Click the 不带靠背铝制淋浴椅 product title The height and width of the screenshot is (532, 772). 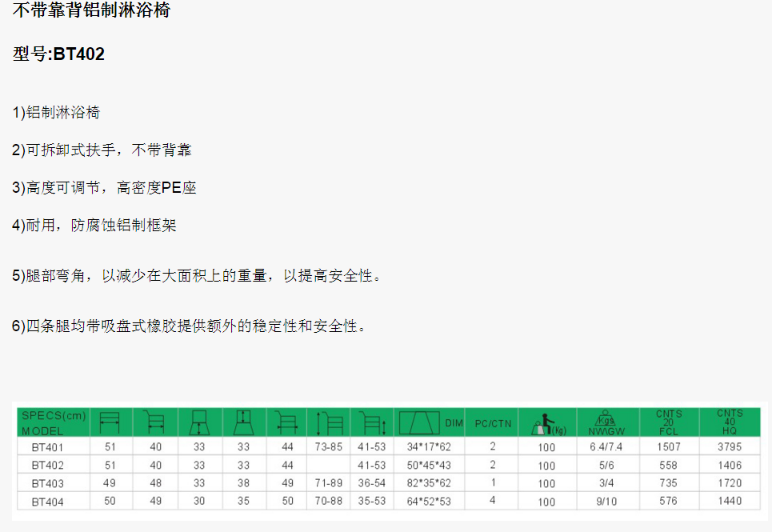(90, 11)
